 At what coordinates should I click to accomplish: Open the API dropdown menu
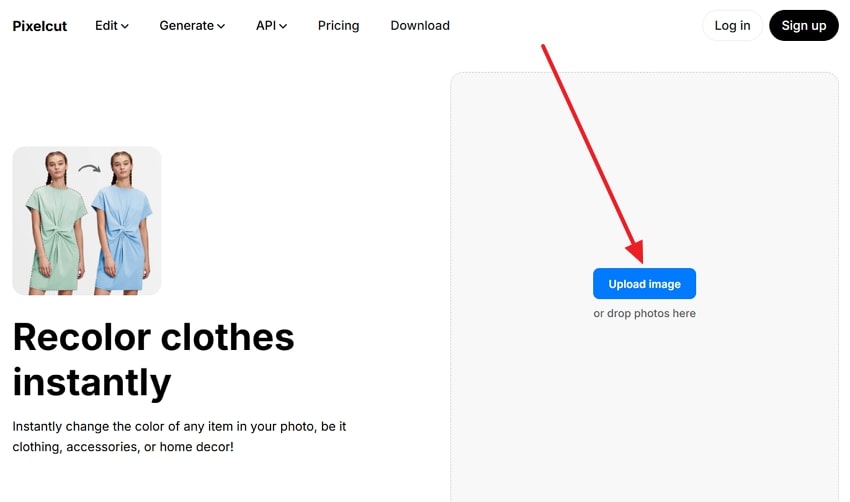(270, 26)
